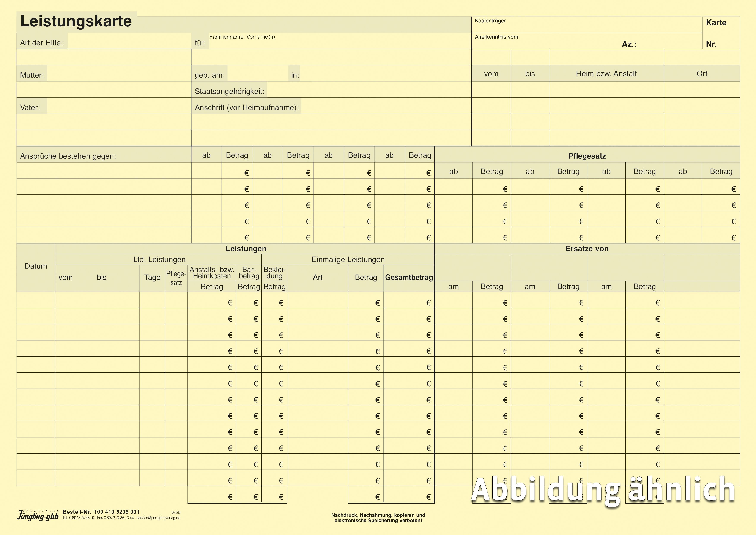The height and width of the screenshot is (535, 756).
Task: Click the Art der Hilfe input field
Action: [129, 41]
